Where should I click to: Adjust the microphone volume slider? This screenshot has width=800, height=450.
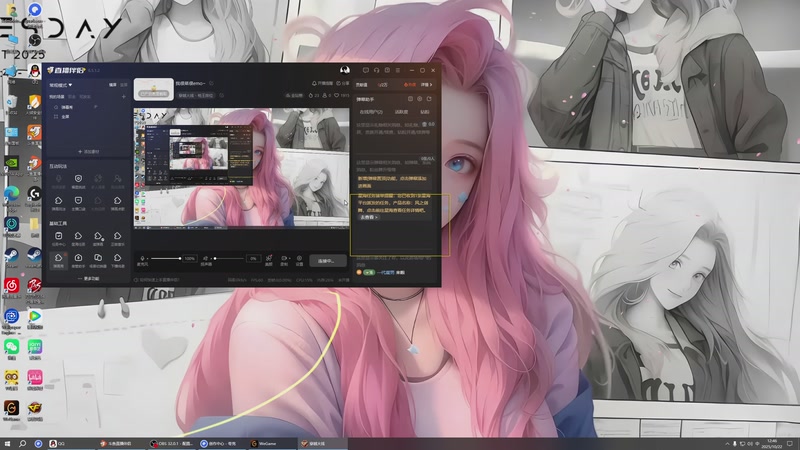click(x=165, y=259)
